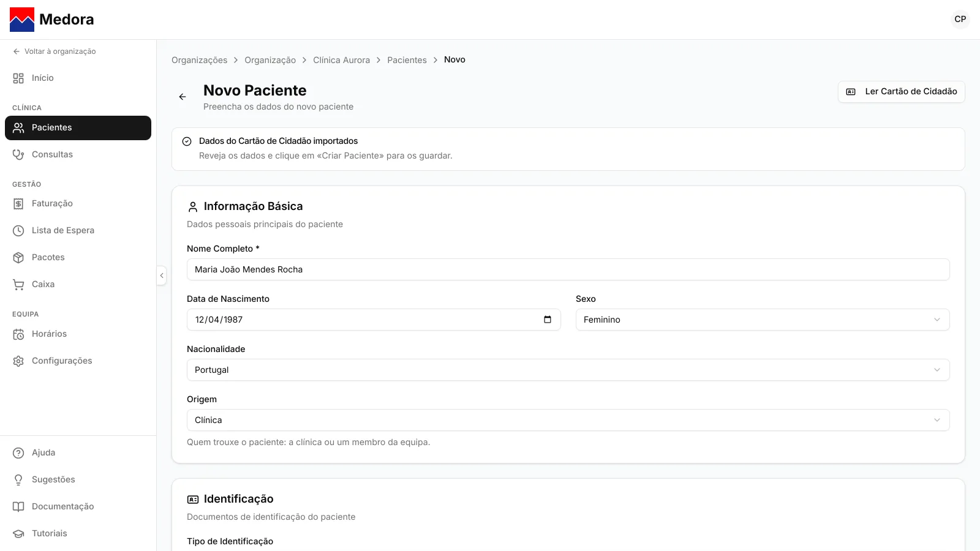The image size is (980, 551).
Task: Click the Informação Básica section heading
Action: click(253, 206)
